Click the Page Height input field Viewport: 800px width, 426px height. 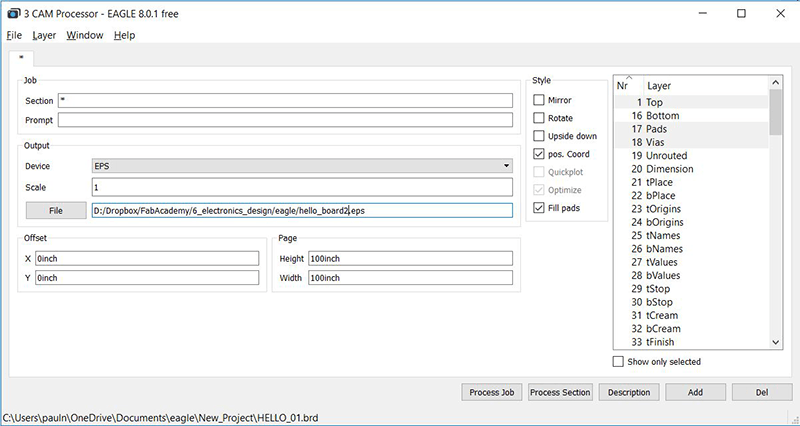point(410,259)
